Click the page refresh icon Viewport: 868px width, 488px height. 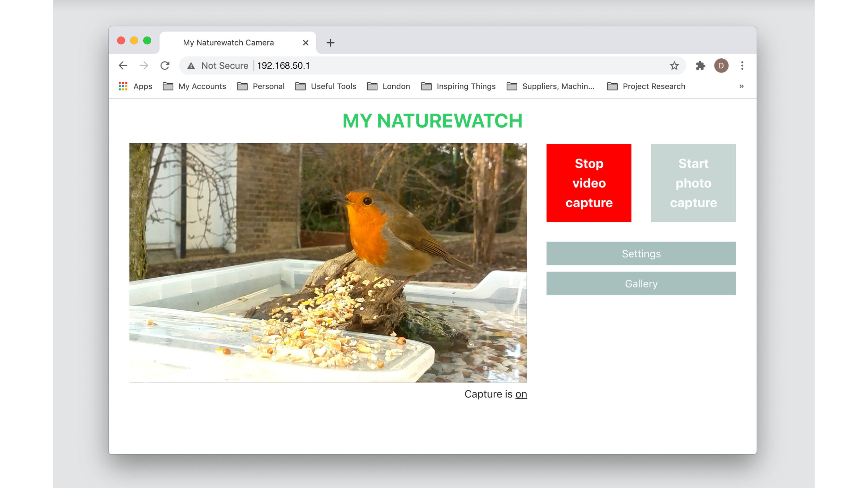tap(166, 65)
